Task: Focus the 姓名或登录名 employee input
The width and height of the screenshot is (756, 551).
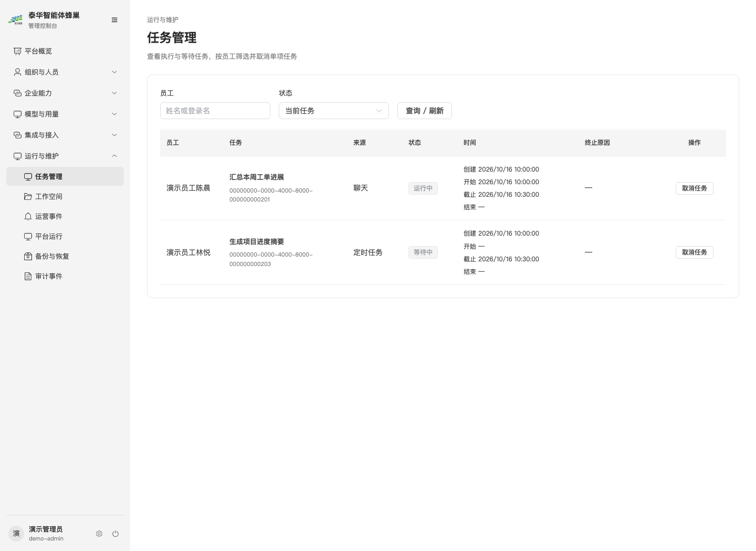Action: (215, 111)
